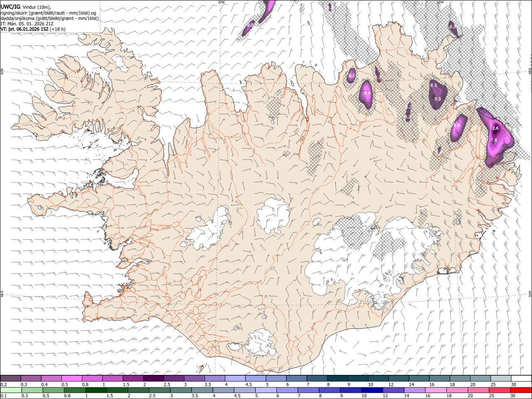Select the white snow legend swatch labeled 30
This screenshot has height=399, width=532.
[521, 378]
